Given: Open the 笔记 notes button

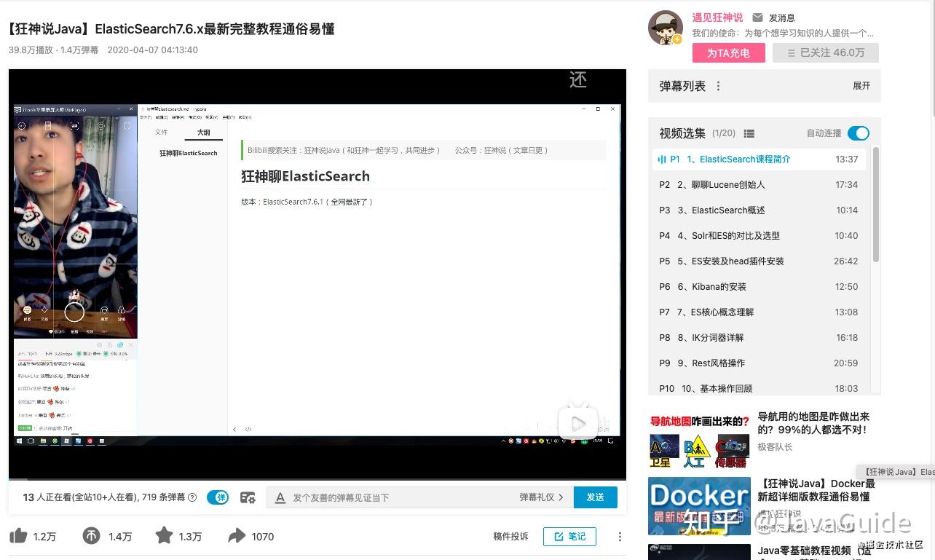Looking at the screenshot, I should click(569, 537).
